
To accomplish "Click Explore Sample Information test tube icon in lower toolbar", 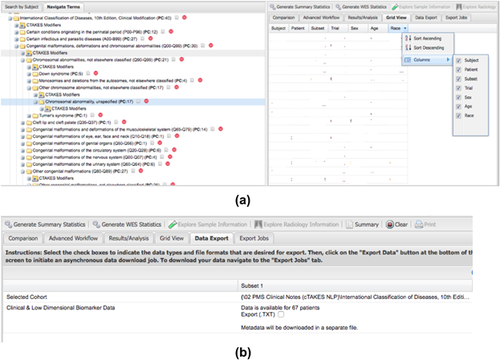I will pyautogui.click(x=172, y=224).
